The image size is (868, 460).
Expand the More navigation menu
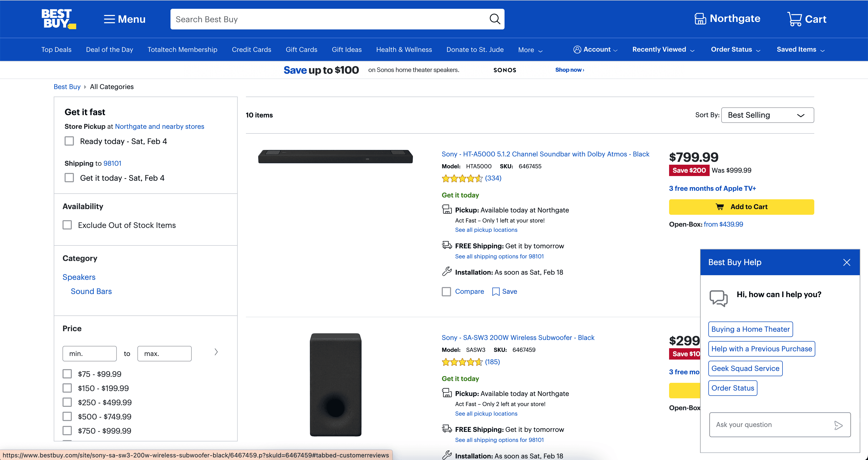[530, 50]
